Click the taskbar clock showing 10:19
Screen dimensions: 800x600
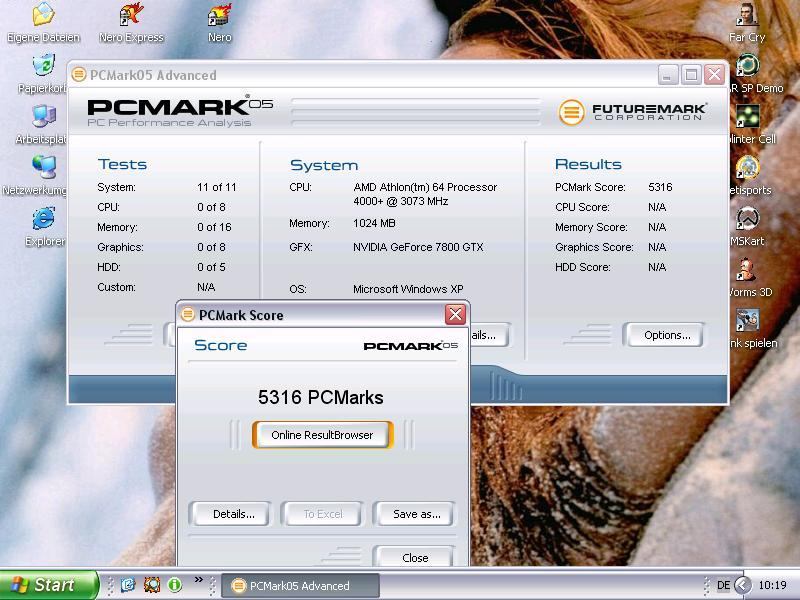772,585
